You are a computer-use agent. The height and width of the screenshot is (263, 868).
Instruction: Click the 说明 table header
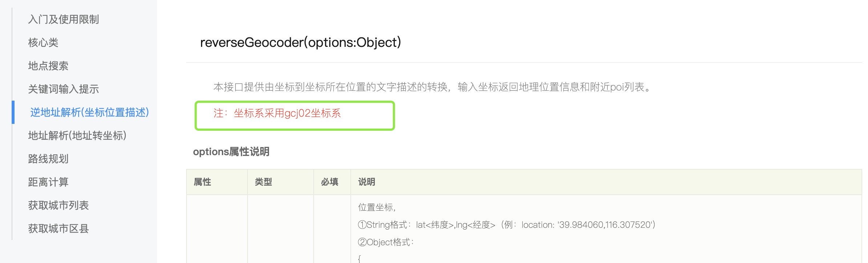(366, 182)
